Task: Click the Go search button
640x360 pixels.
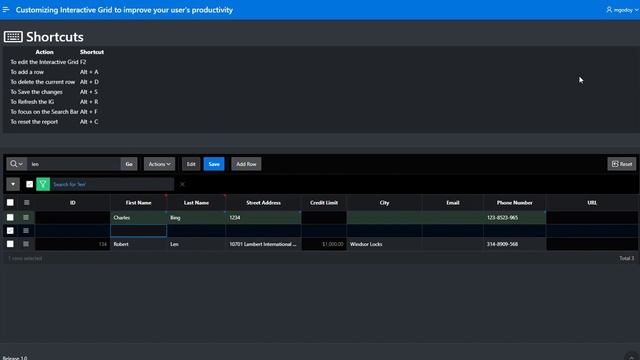Action: (x=129, y=164)
